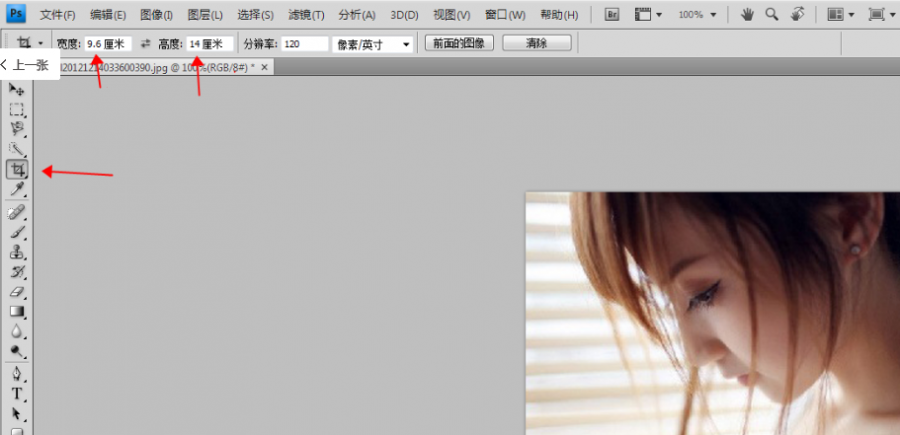This screenshot has height=435, width=900.
Task: Select the Blur tool
Action: [x=17, y=332]
